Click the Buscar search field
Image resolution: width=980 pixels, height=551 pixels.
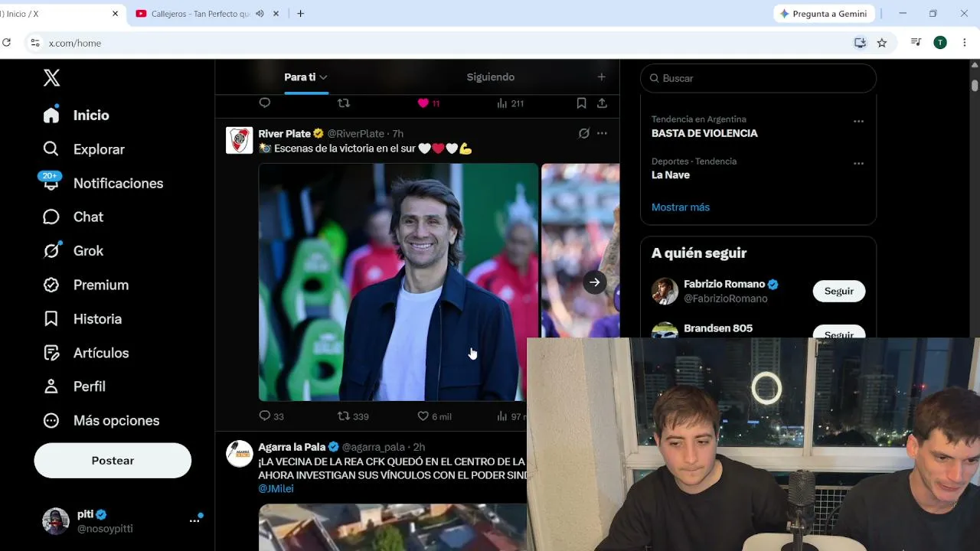pos(758,78)
